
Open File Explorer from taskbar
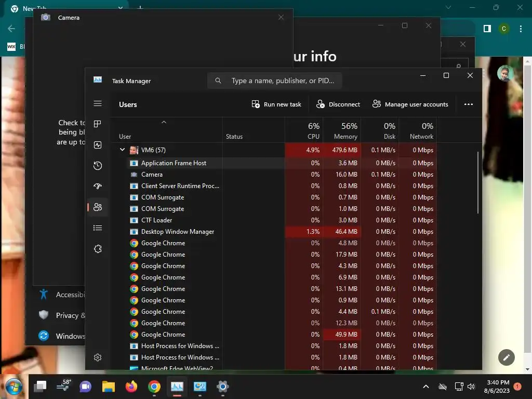[109, 387]
